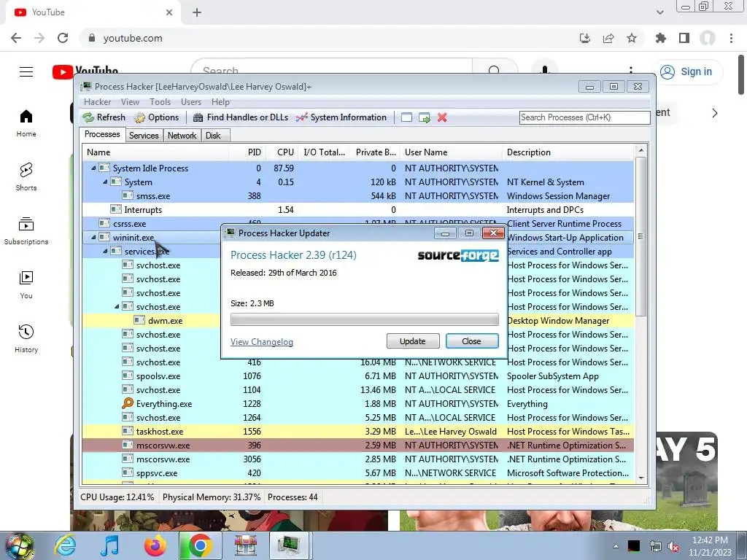Click the YouTube chips next arrow
The image size is (747, 560).
715,113
